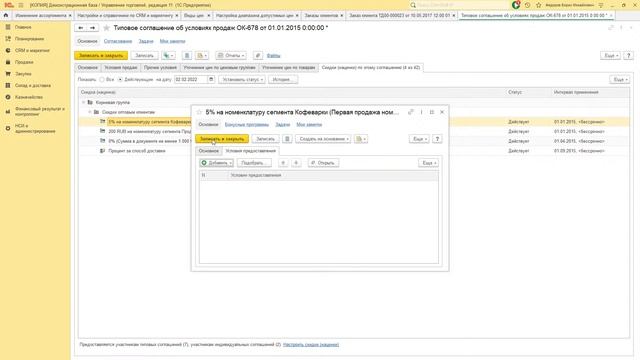Open Склад и доставка section

click(33, 86)
